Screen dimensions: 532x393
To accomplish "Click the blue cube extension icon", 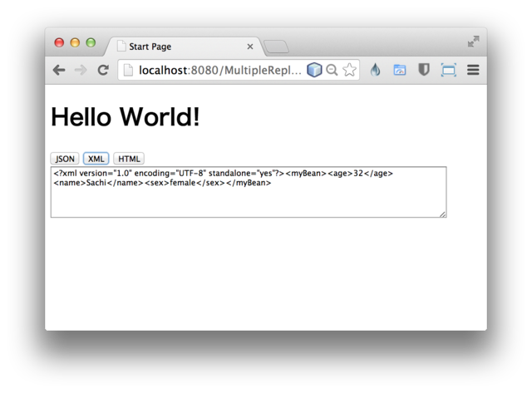I will [x=314, y=71].
